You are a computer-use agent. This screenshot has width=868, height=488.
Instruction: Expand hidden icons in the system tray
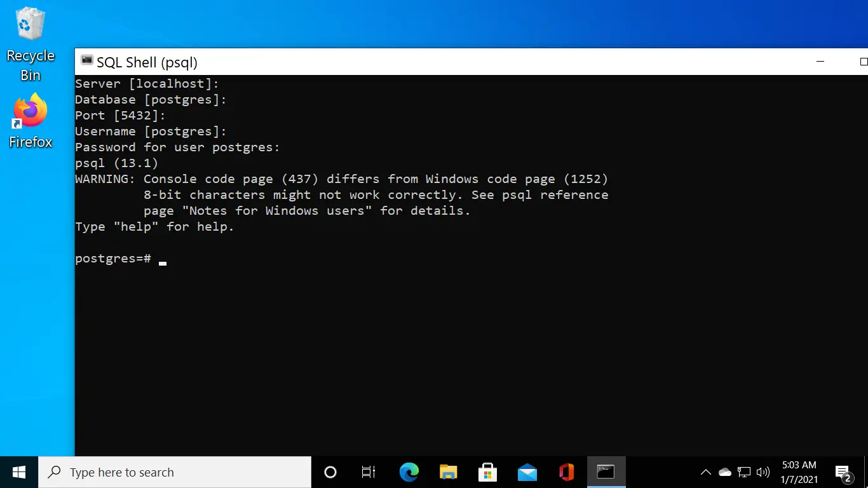pyautogui.click(x=705, y=472)
